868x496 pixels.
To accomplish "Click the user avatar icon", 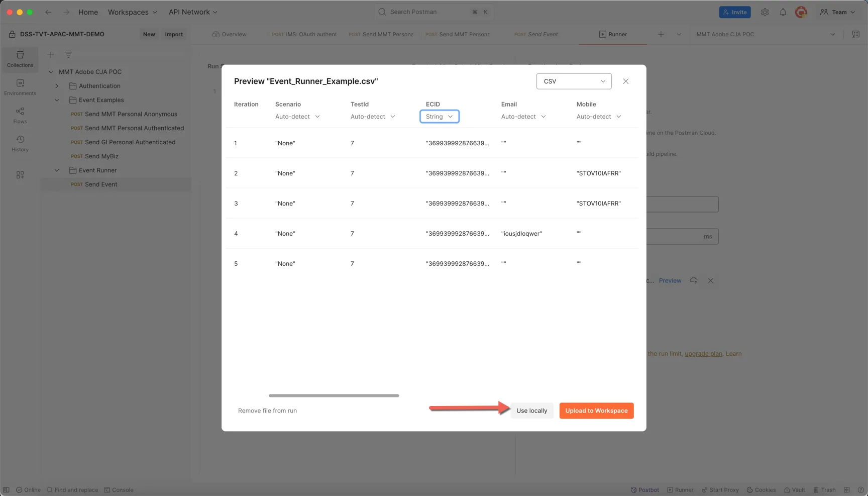I will [x=801, y=12].
